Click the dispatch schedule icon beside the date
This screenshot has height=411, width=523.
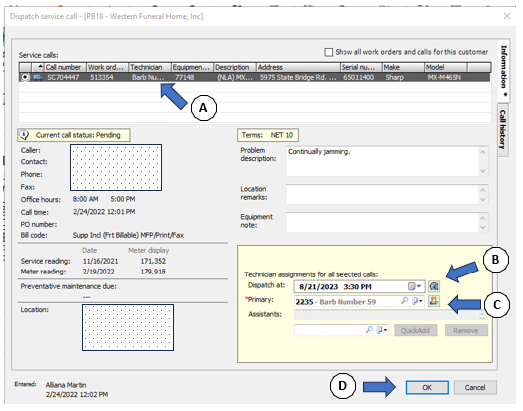[x=434, y=286]
